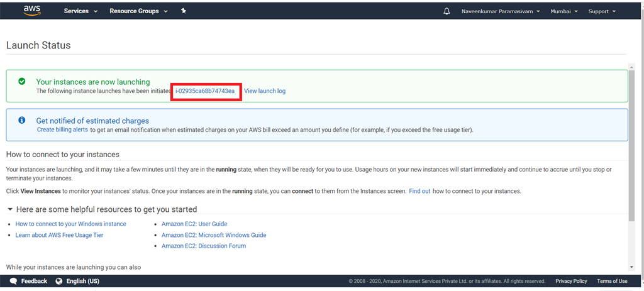Click 'Get notified of estimated charges' heading
Image resolution: width=644 pixels, height=291 pixels.
(92, 121)
